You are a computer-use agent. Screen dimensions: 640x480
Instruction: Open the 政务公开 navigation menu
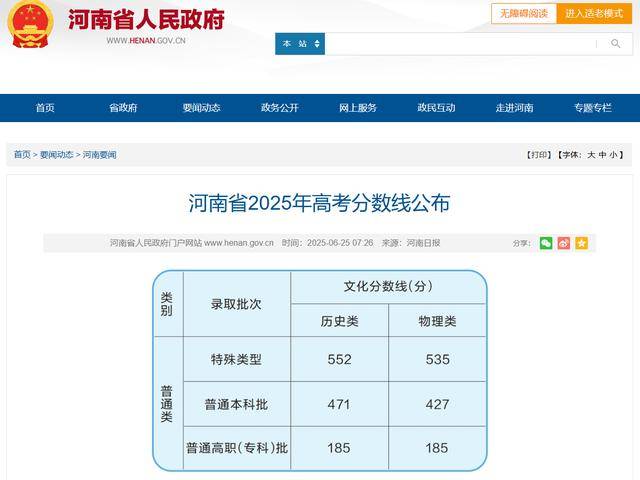tap(280, 108)
